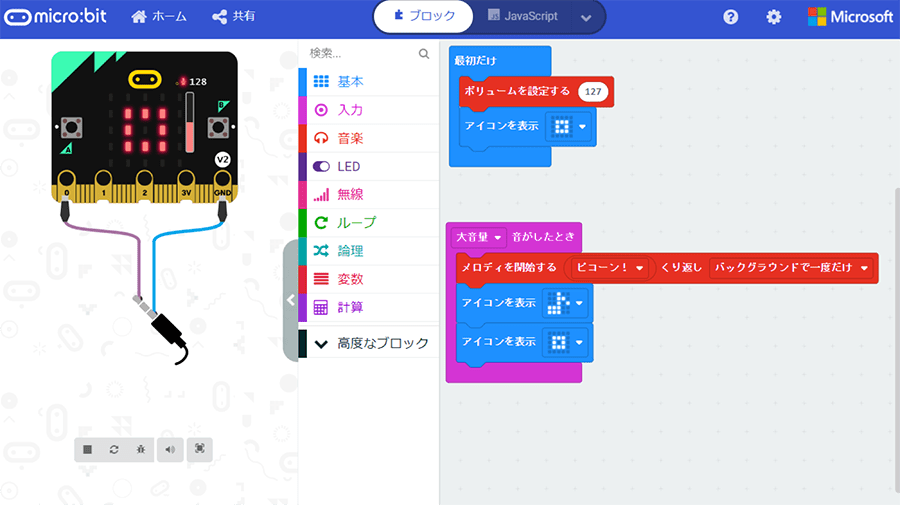
Task: Open 大音量 sound threshold dropdown
Action: tap(479, 237)
